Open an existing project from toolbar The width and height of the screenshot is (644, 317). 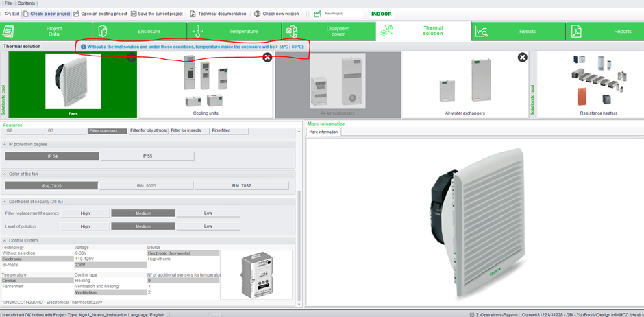(x=77, y=14)
